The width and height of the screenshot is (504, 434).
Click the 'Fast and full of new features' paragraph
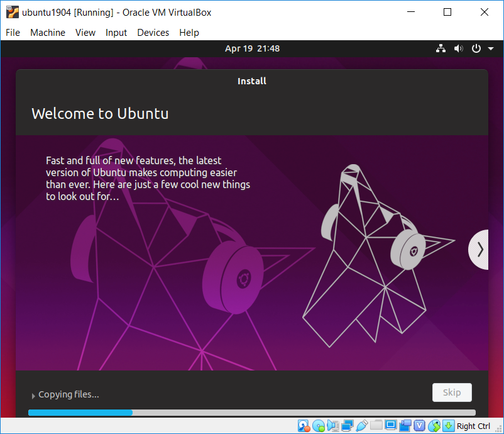148,179
